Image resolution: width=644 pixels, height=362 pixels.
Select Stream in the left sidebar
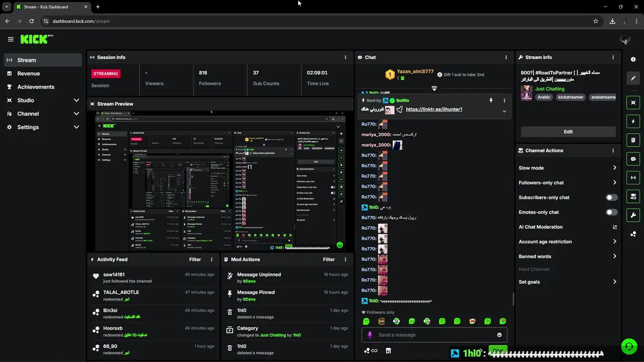43,60
